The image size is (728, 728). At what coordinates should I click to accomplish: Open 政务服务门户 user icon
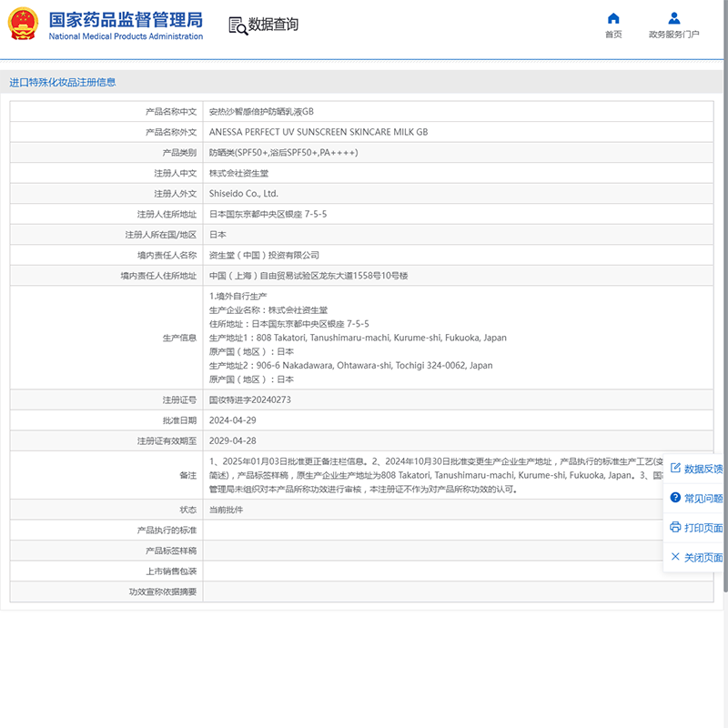[x=673, y=18]
